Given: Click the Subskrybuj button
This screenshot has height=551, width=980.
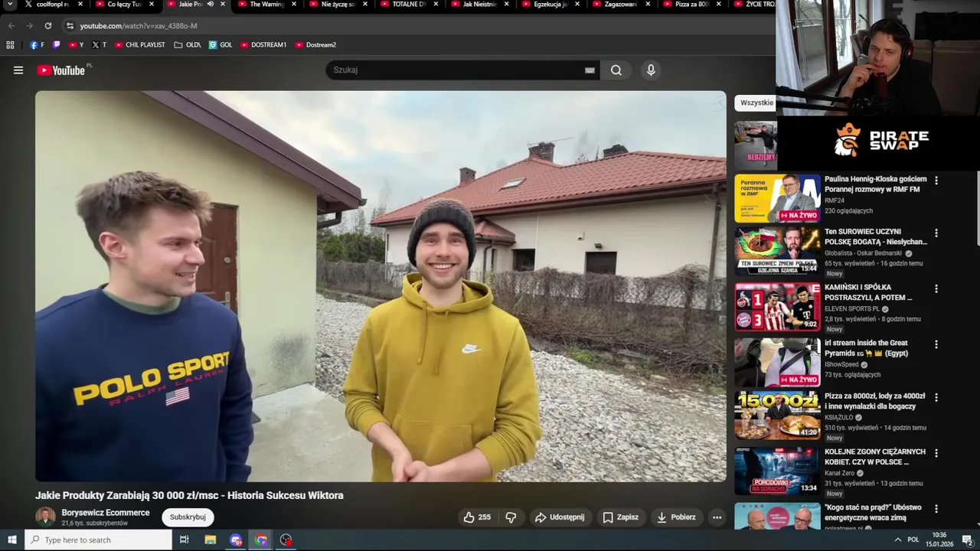Looking at the screenshot, I should (188, 517).
